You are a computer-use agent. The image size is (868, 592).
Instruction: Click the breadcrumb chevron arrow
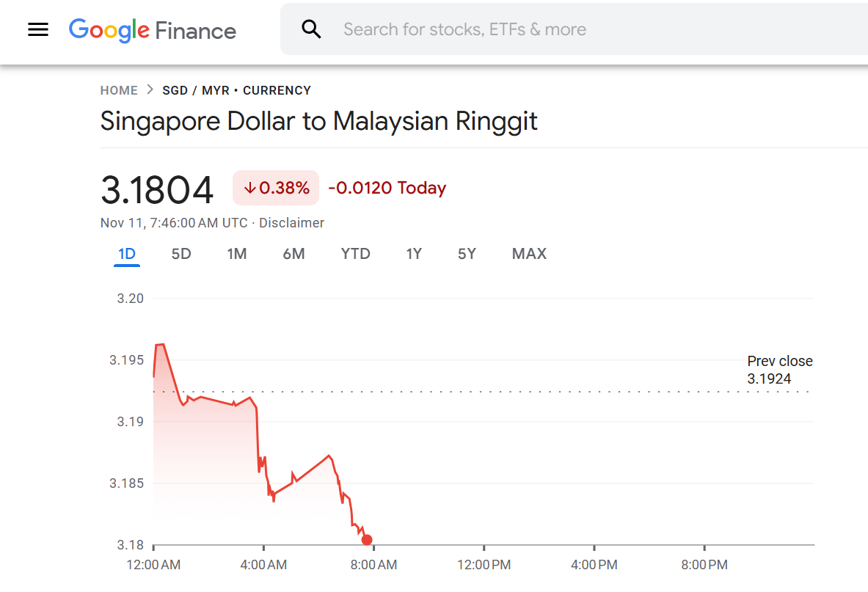pyautogui.click(x=150, y=90)
